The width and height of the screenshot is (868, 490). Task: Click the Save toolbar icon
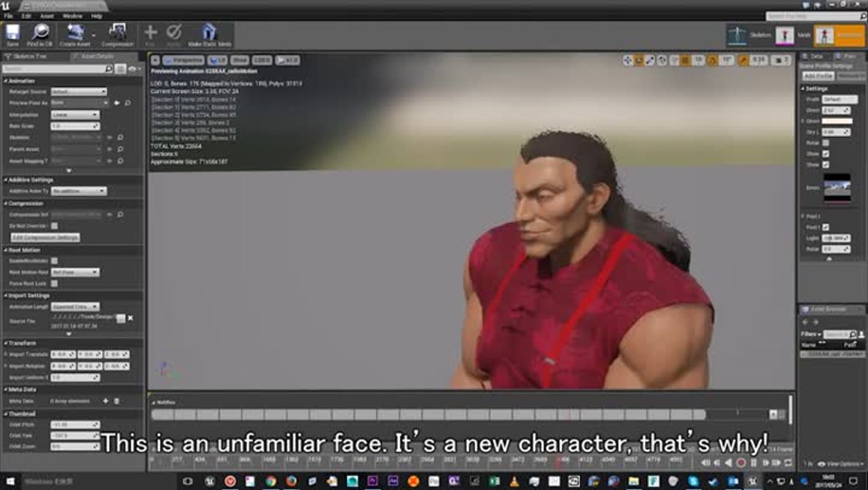point(12,35)
